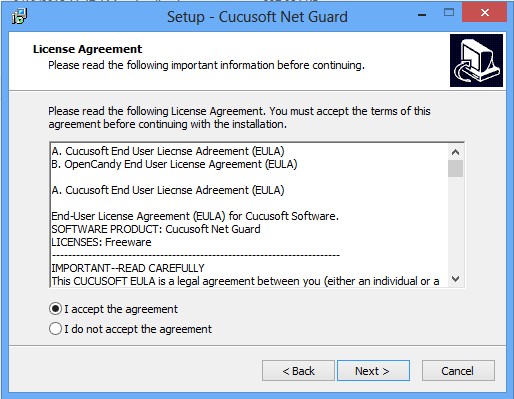This screenshot has width=514, height=399.
Task: Click the computer setup wizard image
Action: pos(476,61)
